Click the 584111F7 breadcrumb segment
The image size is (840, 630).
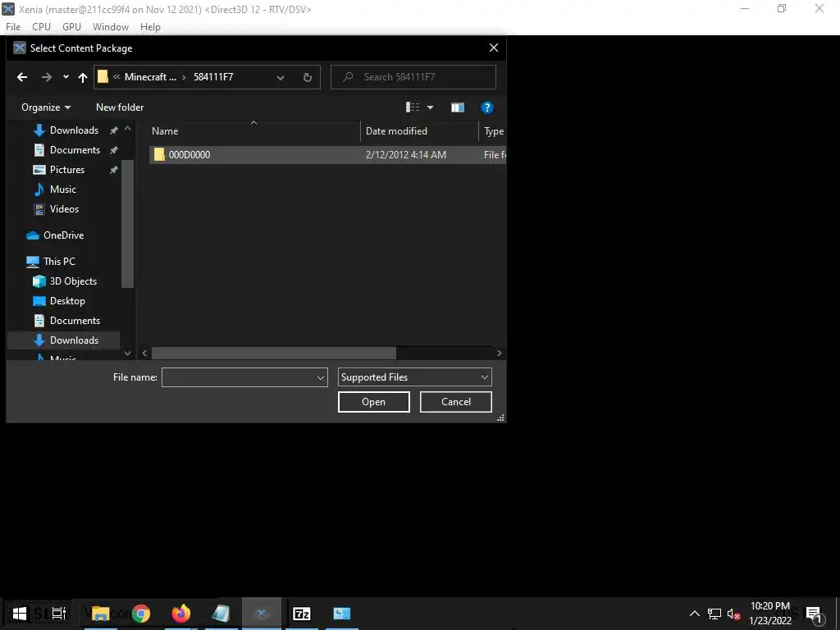click(213, 77)
